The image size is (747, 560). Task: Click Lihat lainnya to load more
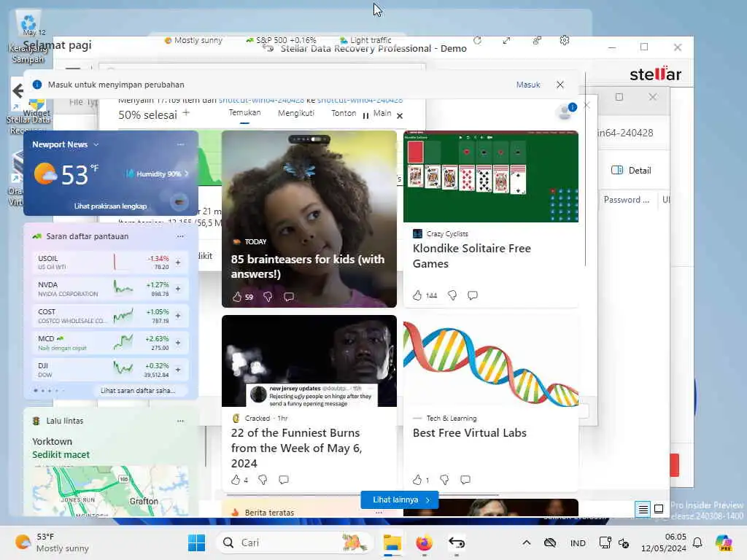click(x=400, y=499)
